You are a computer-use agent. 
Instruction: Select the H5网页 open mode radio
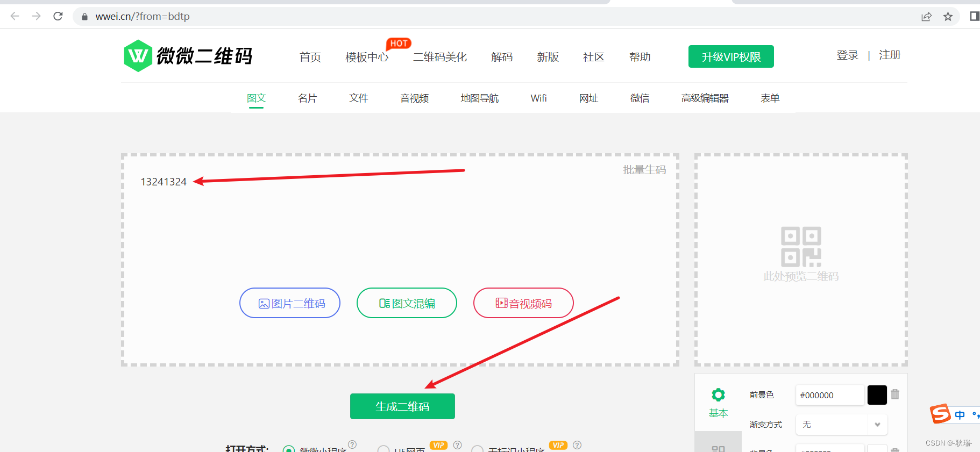click(384, 449)
